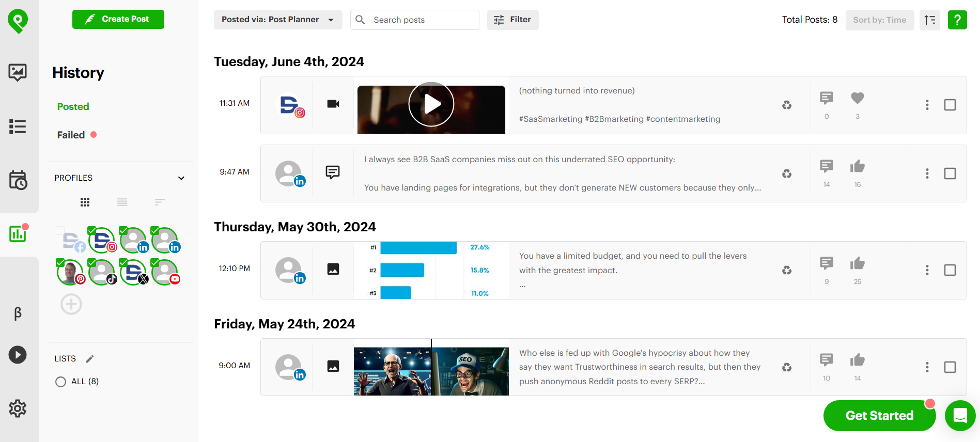Open the Sort by: Time dropdown
This screenshot has height=442, width=980.
pos(880,20)
